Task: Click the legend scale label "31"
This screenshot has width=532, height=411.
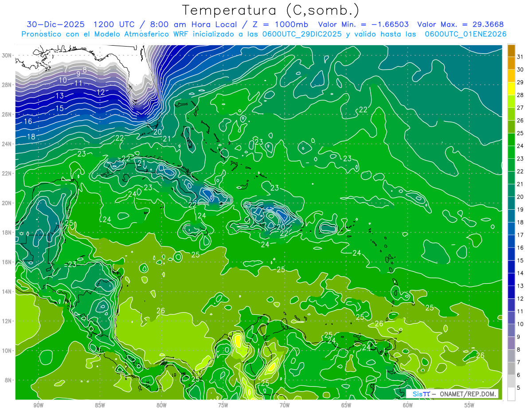Action: coord(520,57)
